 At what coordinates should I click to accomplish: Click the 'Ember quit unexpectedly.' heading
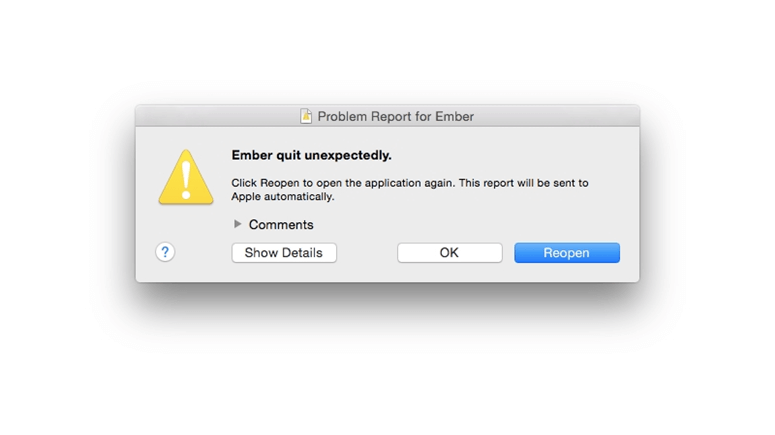pyautogui.click(x=311, y=155)
